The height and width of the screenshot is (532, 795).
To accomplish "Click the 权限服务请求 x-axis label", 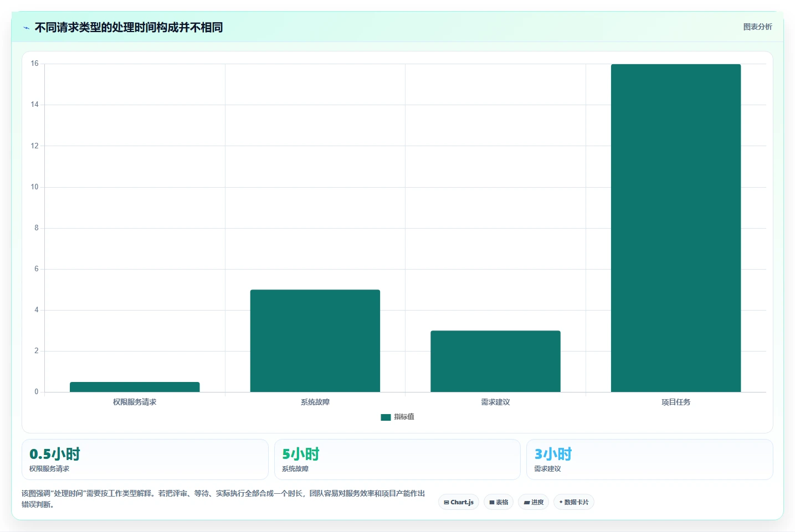I will click(x=135, y=402).
